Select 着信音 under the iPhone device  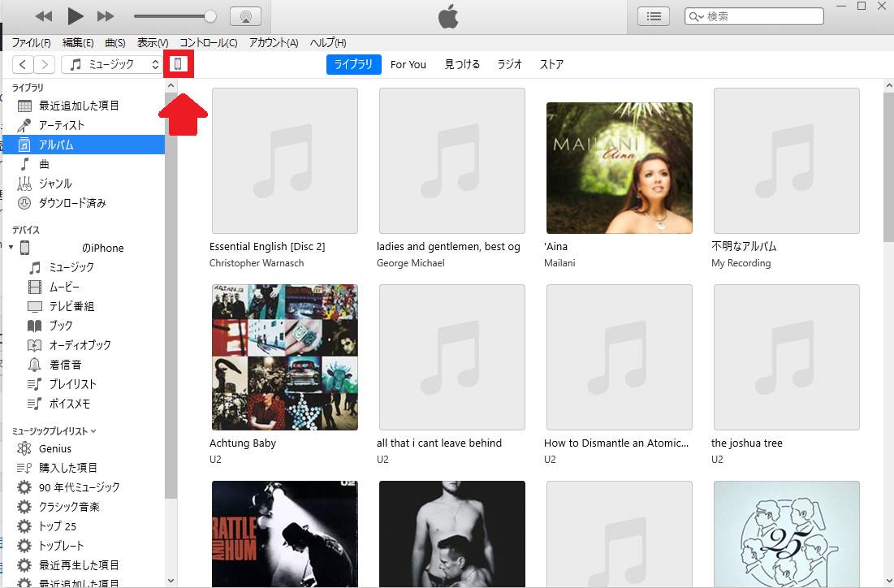(x=65, y=365)
